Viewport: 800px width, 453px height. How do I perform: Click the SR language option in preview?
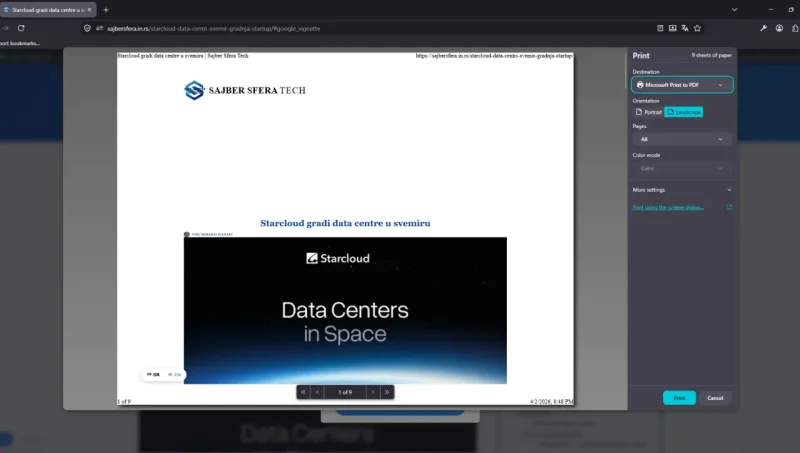(153, 374)
